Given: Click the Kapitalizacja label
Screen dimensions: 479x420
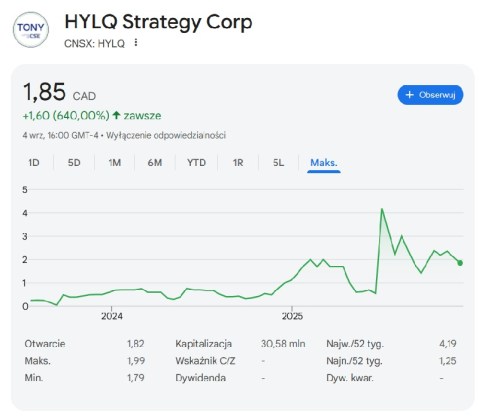Looking at the screenshot, I should tap(203, 343).
